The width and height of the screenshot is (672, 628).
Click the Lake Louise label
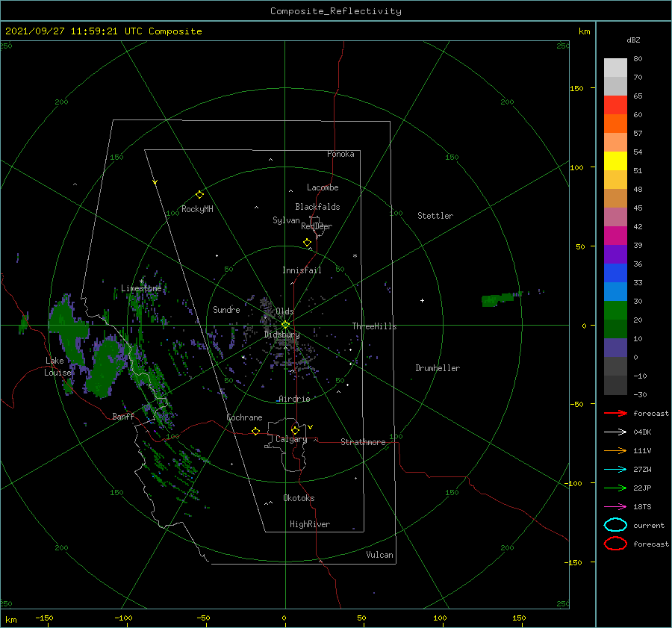tap(57, 367)
